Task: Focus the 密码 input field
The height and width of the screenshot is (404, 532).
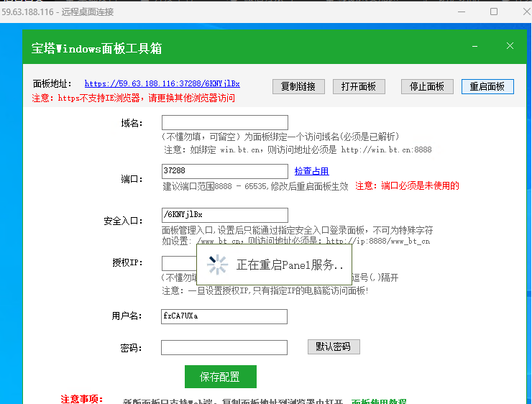Action: click(224, 348)
